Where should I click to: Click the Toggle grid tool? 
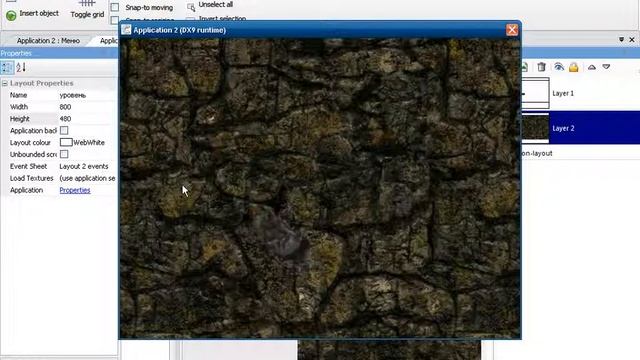[87, 9]
